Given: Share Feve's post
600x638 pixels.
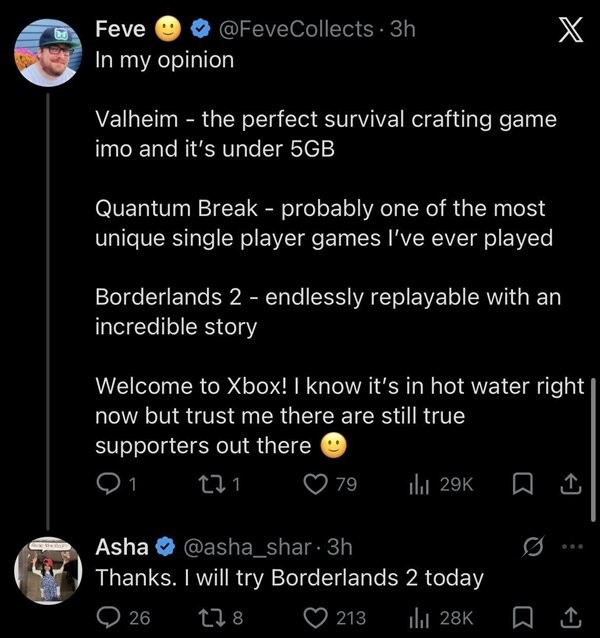Looking at the screenshot, I should tap(570, 483).
